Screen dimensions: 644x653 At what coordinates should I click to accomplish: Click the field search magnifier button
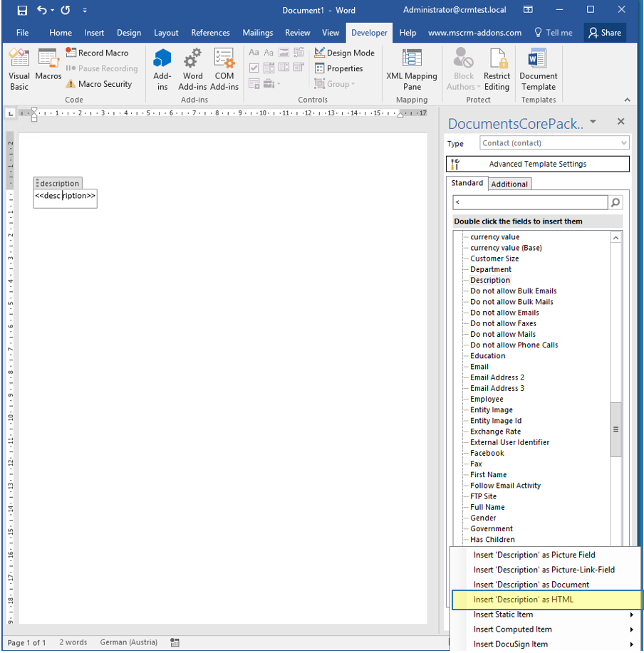[616, 202]
